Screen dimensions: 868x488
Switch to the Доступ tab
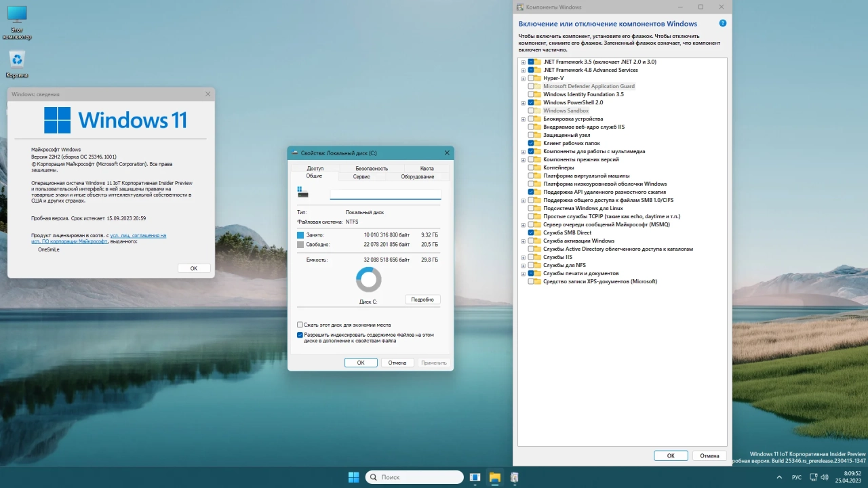(315, 168)
